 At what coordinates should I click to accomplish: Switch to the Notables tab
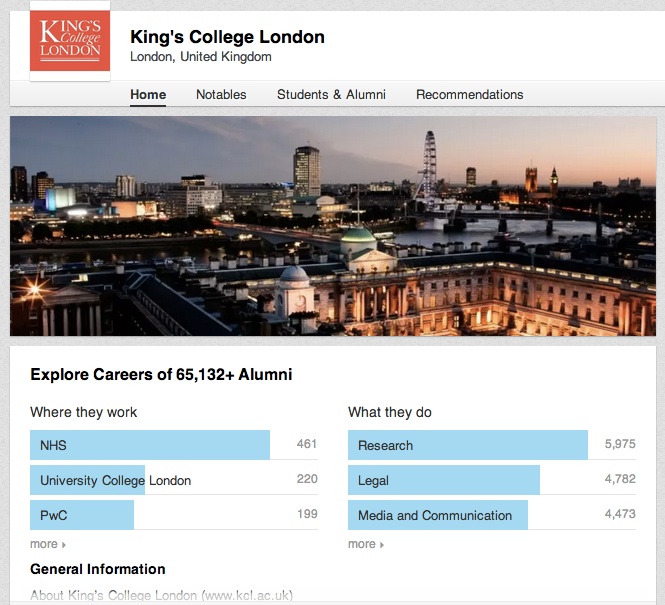[221, 95]
